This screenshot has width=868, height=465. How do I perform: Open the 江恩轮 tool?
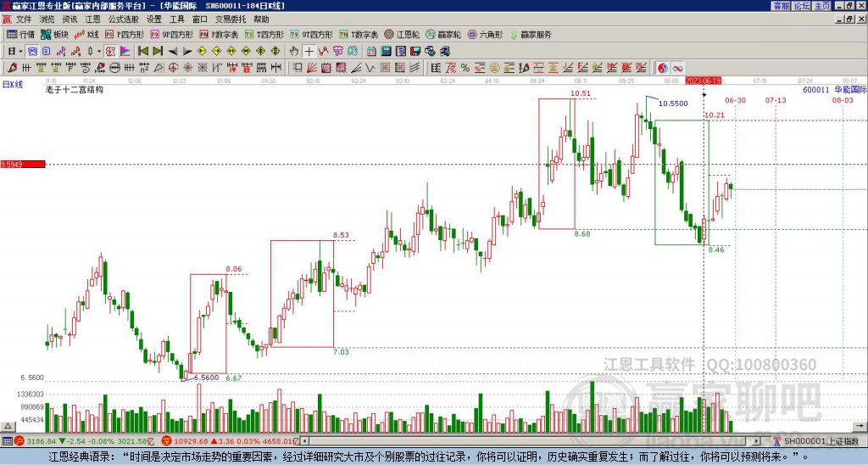(403, 34)
